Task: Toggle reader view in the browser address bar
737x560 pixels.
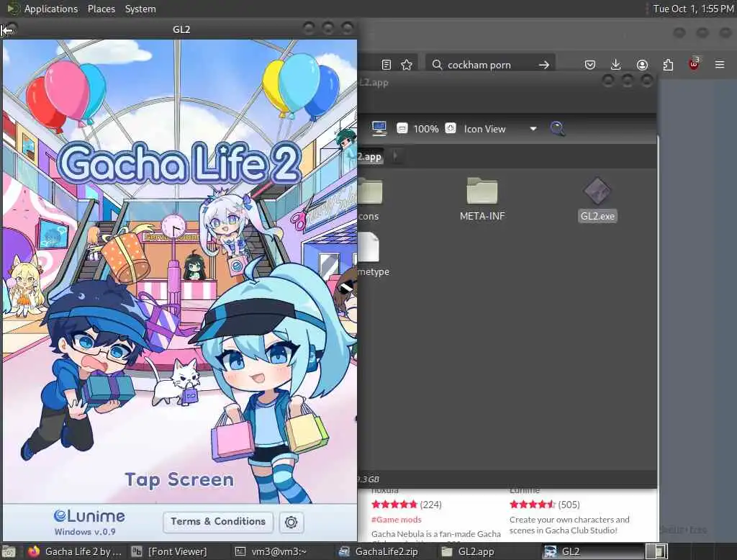Action: click(x=386, y=65)
